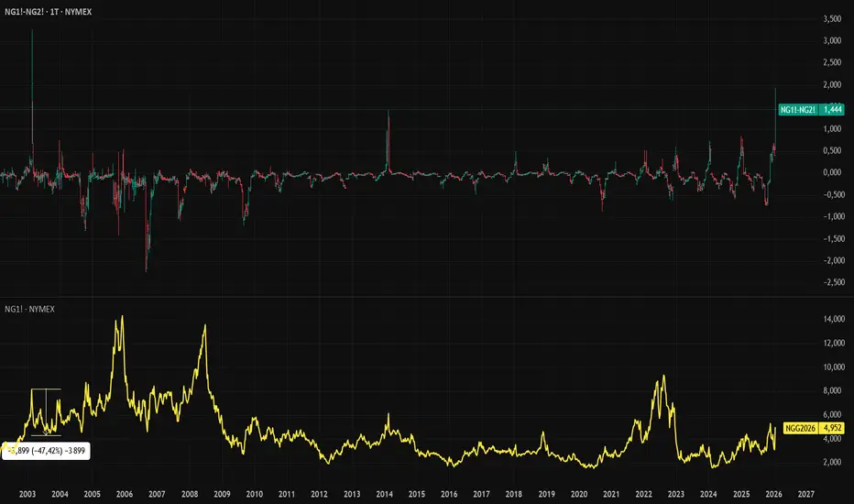Click the 2005 yellow price peak

point(122,318)
